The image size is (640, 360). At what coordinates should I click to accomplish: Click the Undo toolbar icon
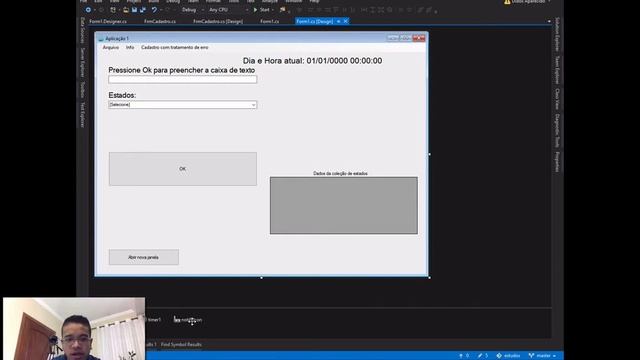pos(154,10)
